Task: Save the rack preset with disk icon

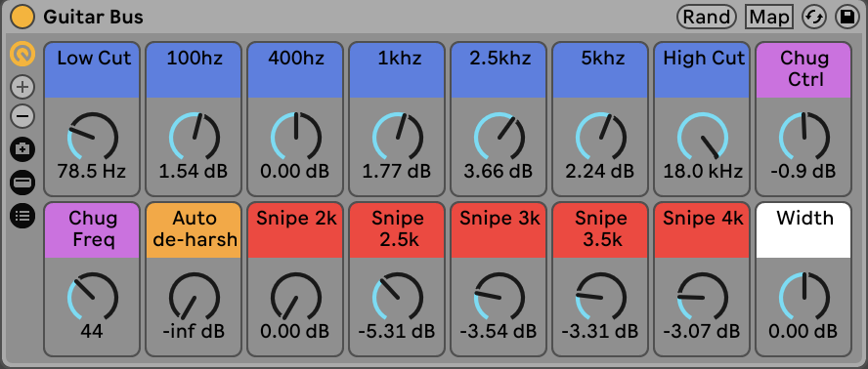Action: (846, 18)
